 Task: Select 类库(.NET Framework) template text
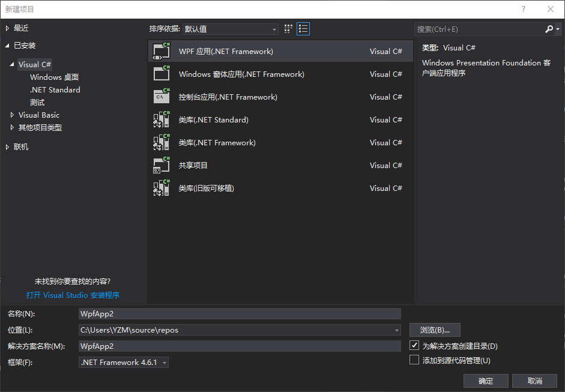(217, 142)
